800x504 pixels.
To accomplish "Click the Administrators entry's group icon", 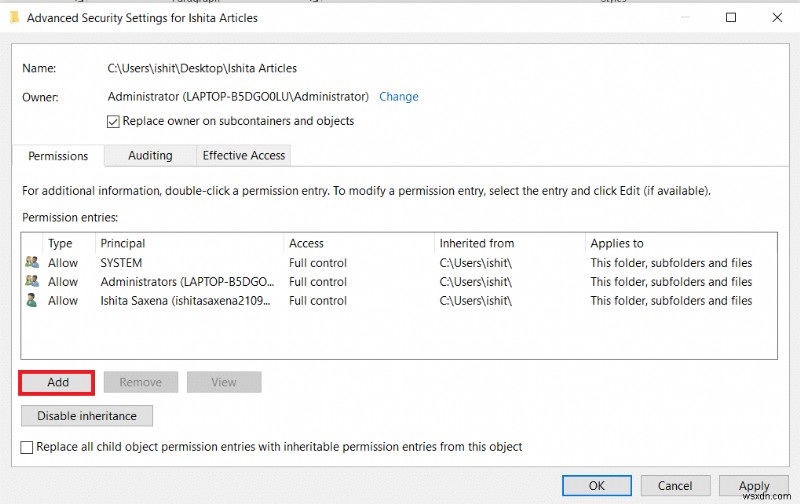I will (x=32, y=282).
